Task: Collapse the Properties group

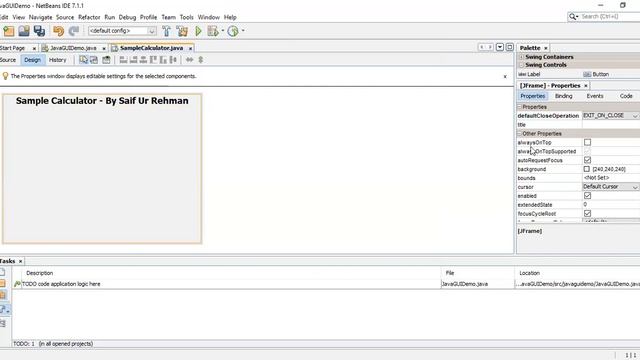Action: coord(520,107)
